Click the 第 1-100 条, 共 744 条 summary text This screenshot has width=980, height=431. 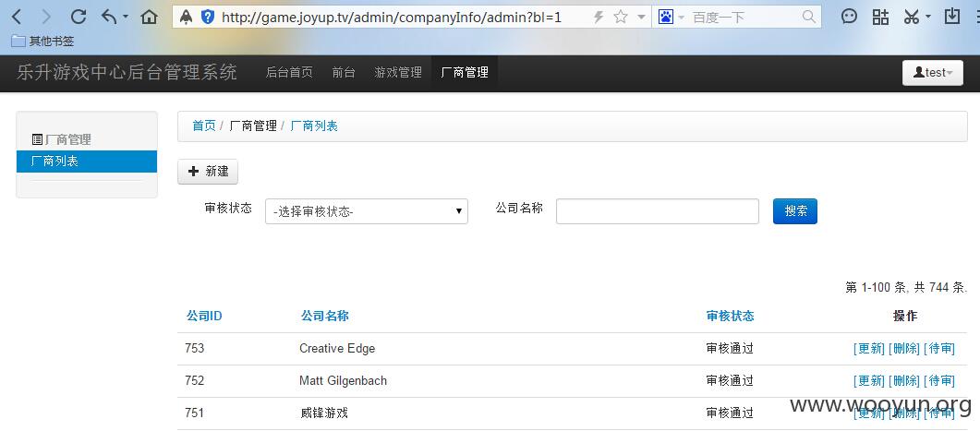pyautogui.click(x=905, y=287)
